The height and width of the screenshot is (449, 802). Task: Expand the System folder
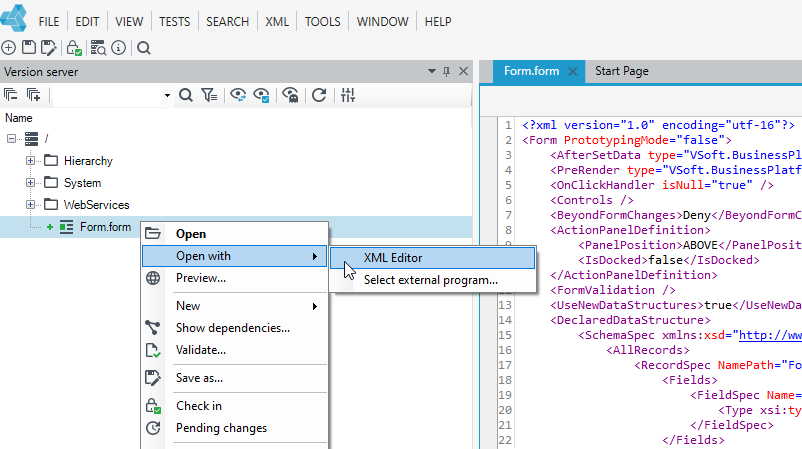pyautogui.click(x=31, y=183)
